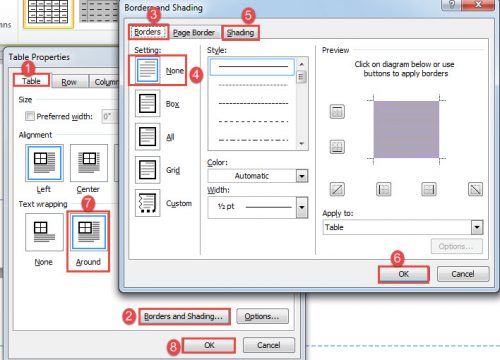Click Options... button in Table Properties

[262, 316]
